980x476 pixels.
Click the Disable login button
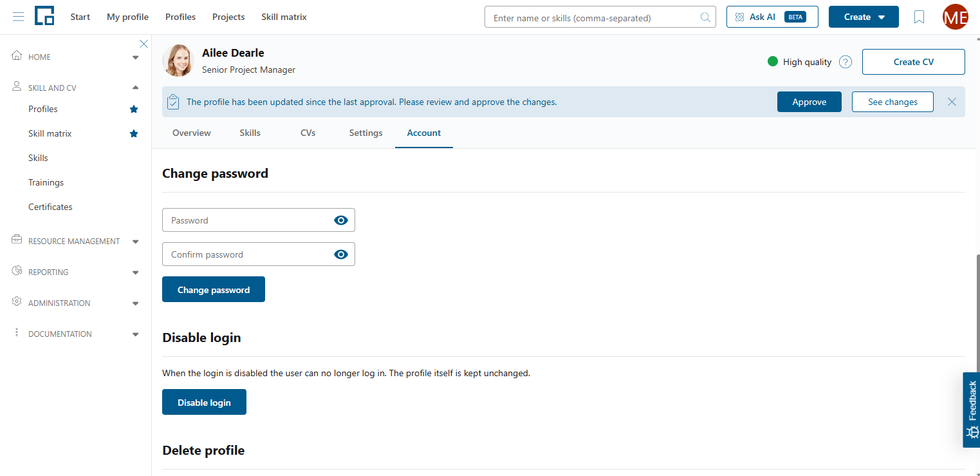204,402
